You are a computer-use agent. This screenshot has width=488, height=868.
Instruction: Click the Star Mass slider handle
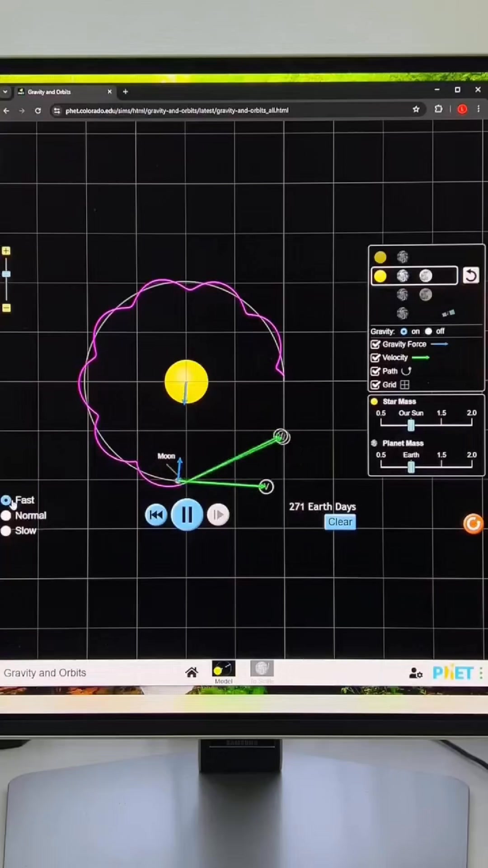coord(411,425)
